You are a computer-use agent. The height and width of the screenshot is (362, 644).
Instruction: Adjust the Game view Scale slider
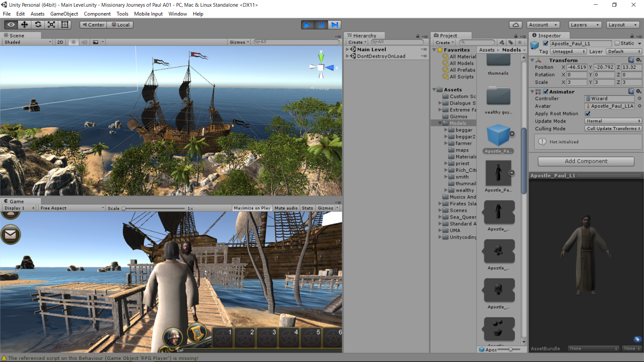[124, 208]
